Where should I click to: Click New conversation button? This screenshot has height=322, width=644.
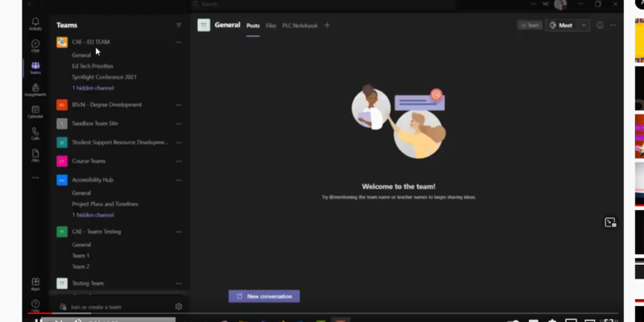point(264,296)
